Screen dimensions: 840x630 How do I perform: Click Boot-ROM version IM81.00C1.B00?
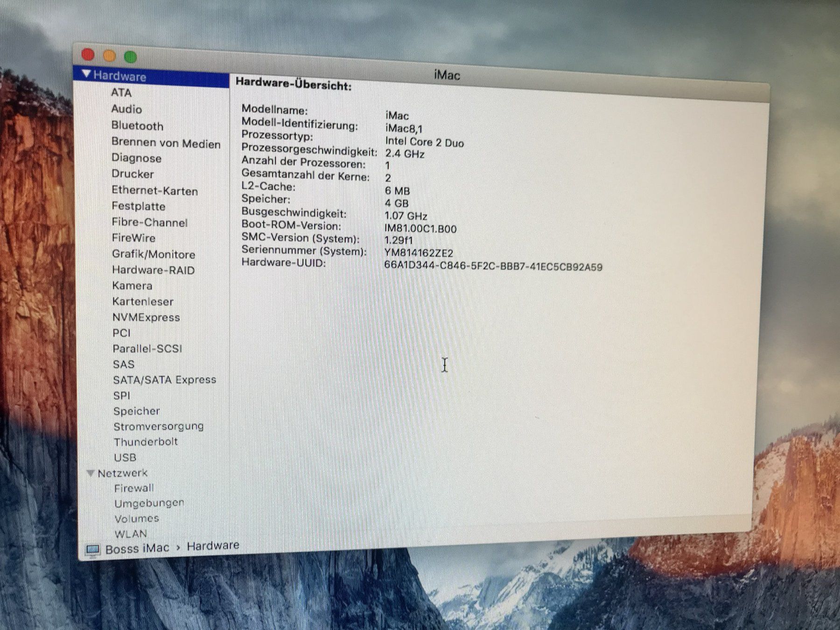tap(420, 229)
